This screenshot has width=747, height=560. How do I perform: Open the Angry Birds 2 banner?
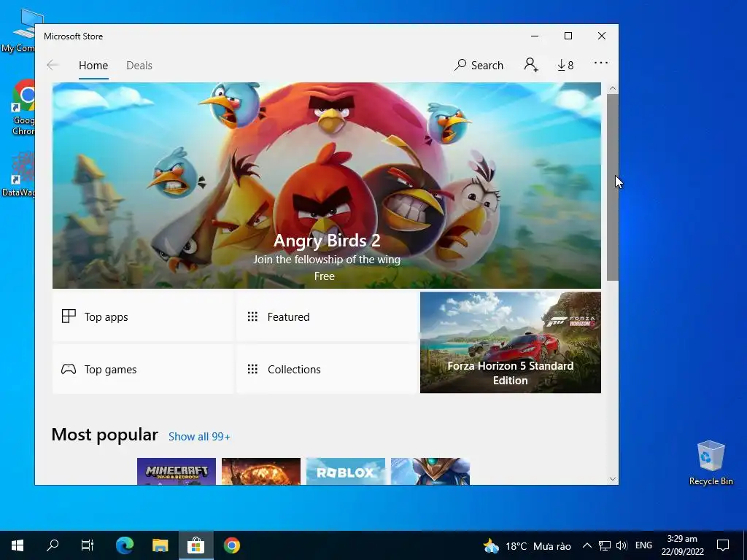[x=326, y=185]
